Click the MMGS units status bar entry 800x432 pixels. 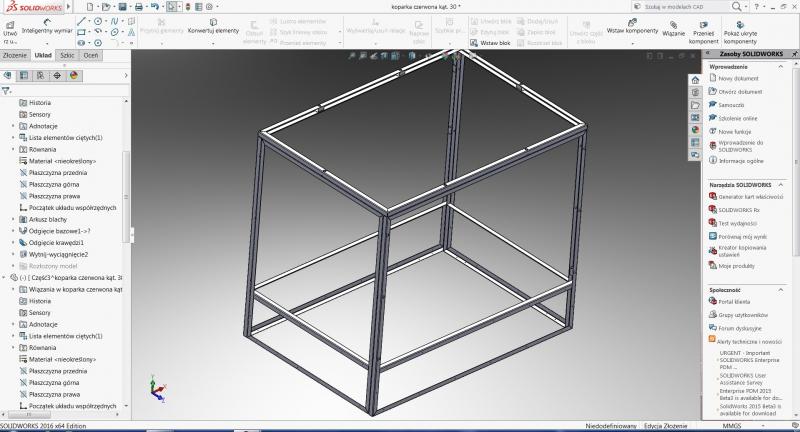click(x=732, y=426)
